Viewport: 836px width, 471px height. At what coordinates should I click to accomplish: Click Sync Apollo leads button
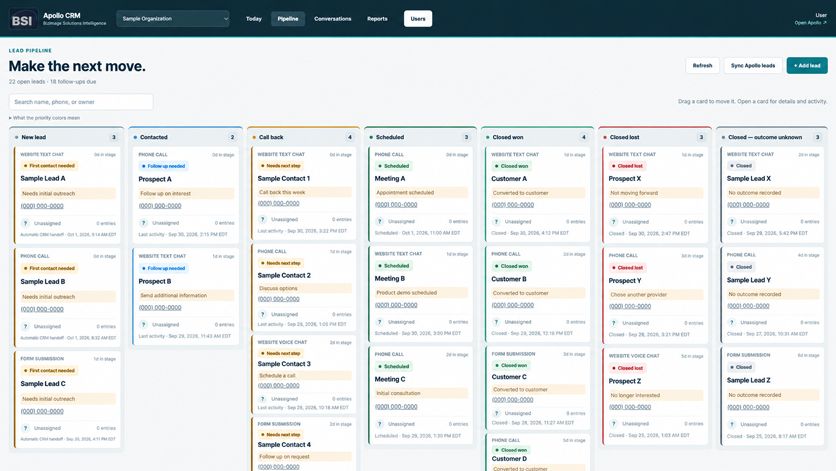click(x=753, y=66)
